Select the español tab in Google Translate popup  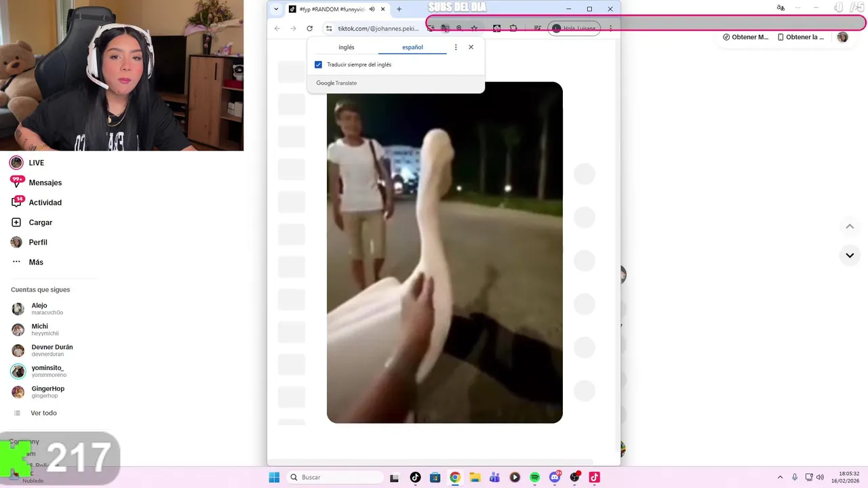[x=412, y=47]
